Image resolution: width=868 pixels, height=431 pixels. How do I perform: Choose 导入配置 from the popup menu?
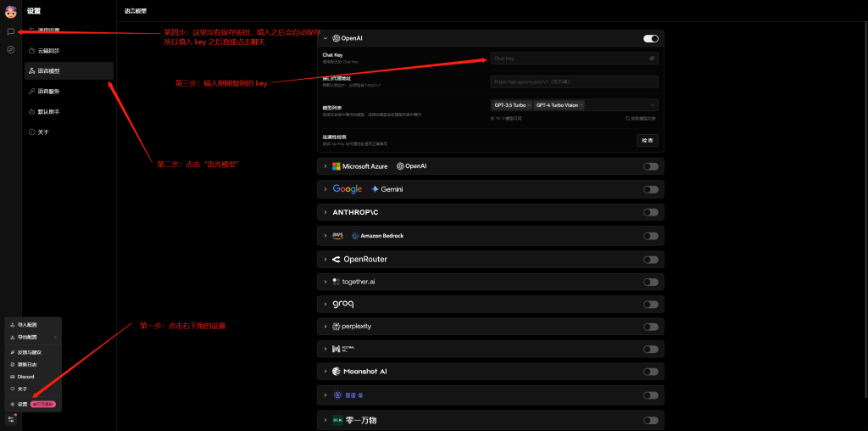(27, 325)
